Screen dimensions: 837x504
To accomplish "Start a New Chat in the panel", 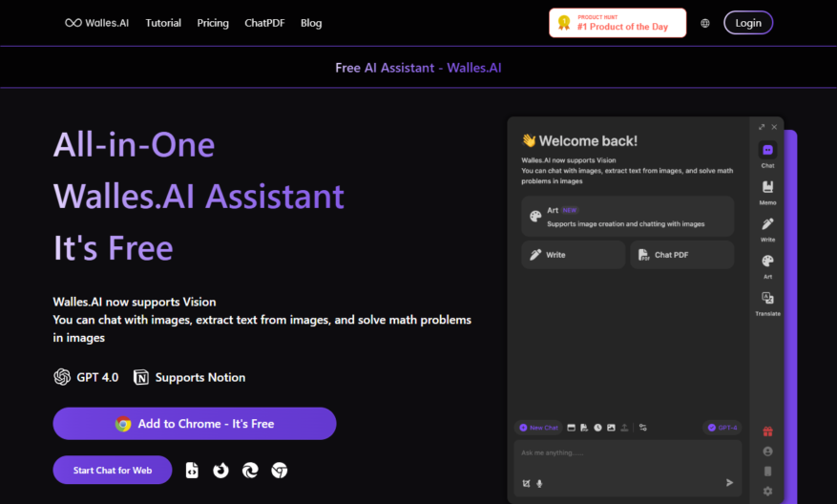I will tap(538, 428).
